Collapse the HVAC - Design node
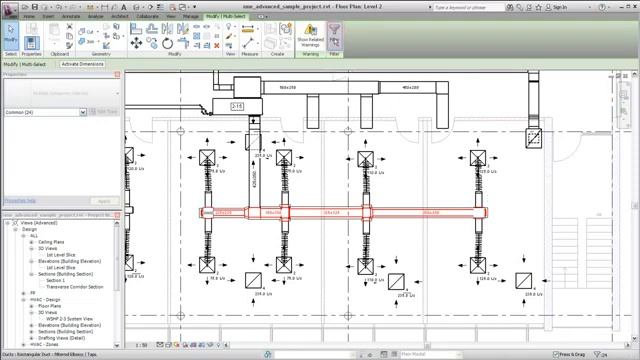640x360 pixels. point(24,300)
